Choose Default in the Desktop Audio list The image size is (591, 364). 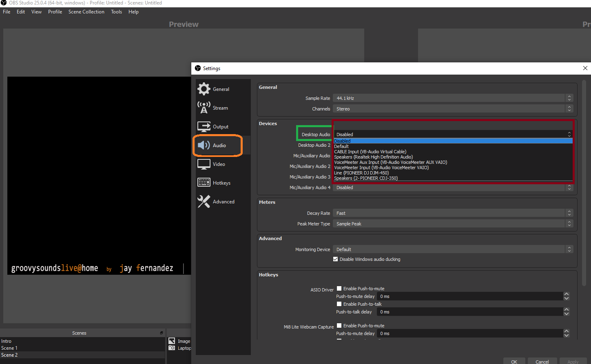[x=453, y=146]
